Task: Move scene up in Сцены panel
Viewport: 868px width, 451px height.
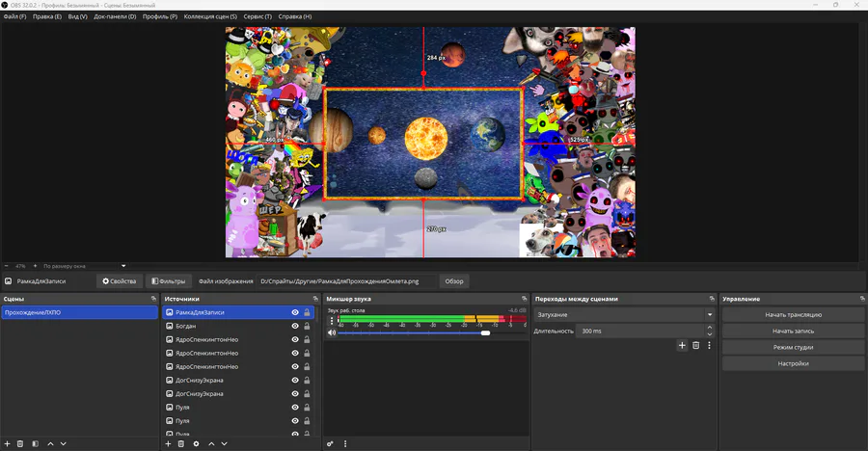Action: [x=50, y=444]
